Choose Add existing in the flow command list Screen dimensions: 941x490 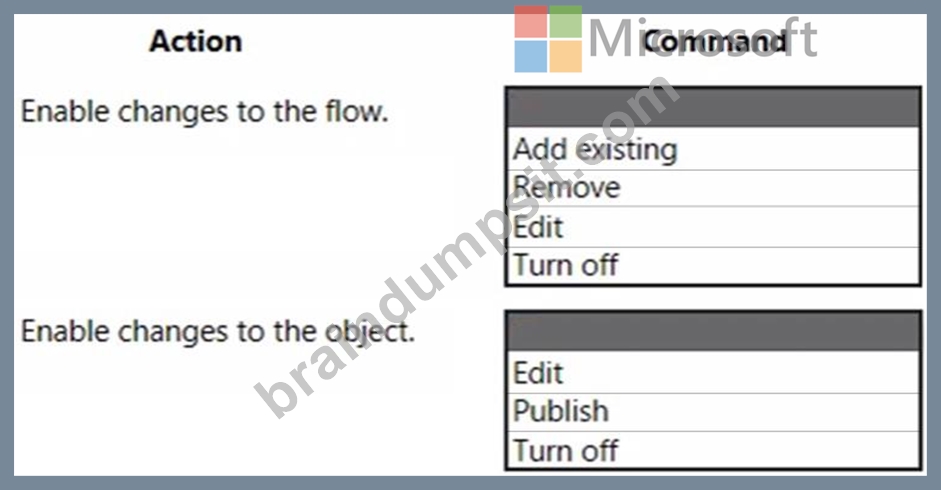pyautogui.click(x=713, y=148)
